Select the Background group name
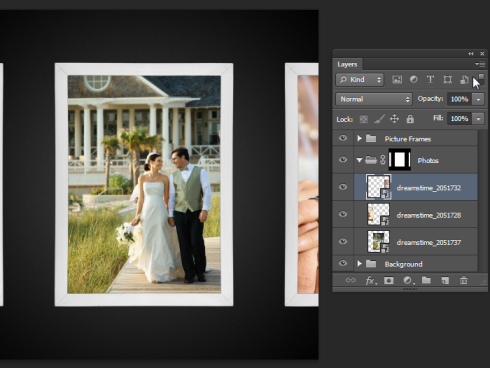The height and width of the screenshot is (368, 490). 403,264
